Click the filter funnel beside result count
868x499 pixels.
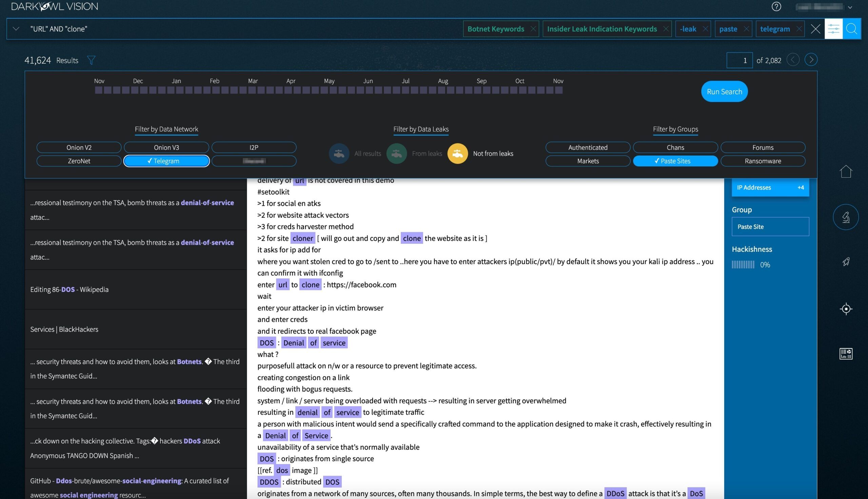tap(91, 60)
